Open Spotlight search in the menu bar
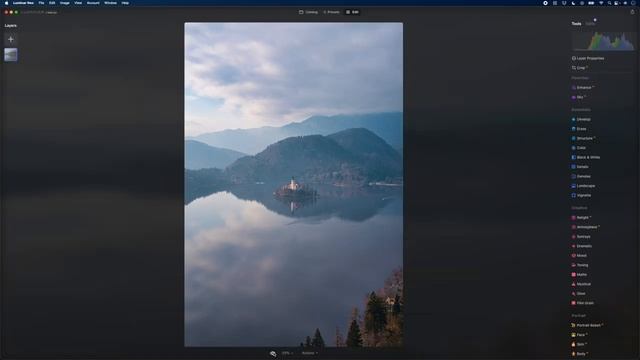 tap(609, 3)
